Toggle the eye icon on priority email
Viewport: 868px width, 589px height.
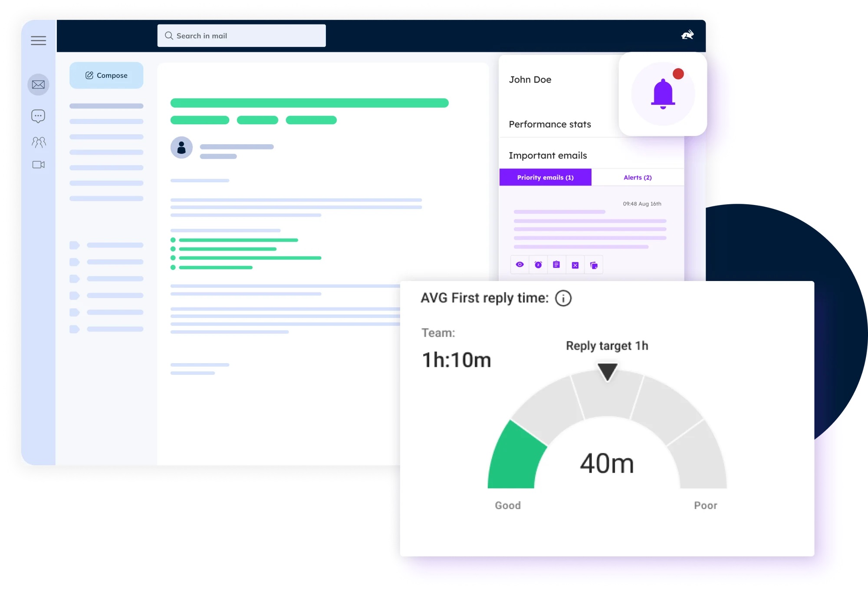point(519,265)
